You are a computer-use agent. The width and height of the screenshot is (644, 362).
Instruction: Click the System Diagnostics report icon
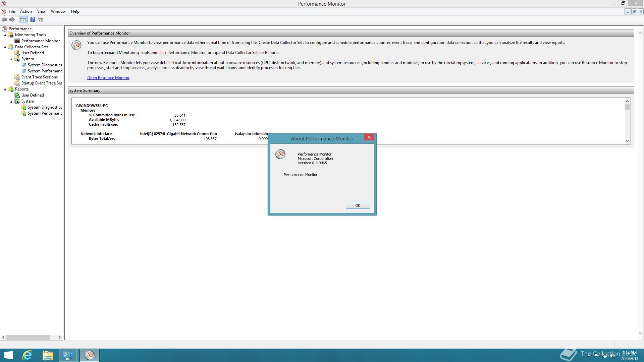coord(23,107)
